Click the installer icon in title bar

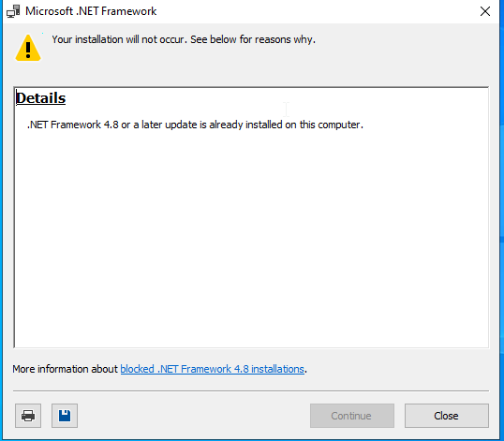pos(13,11)
